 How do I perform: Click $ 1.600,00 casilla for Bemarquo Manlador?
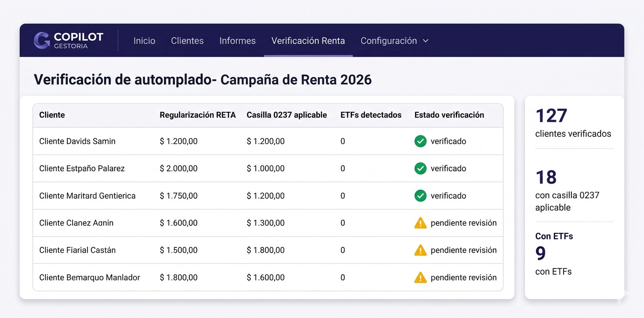266,277
